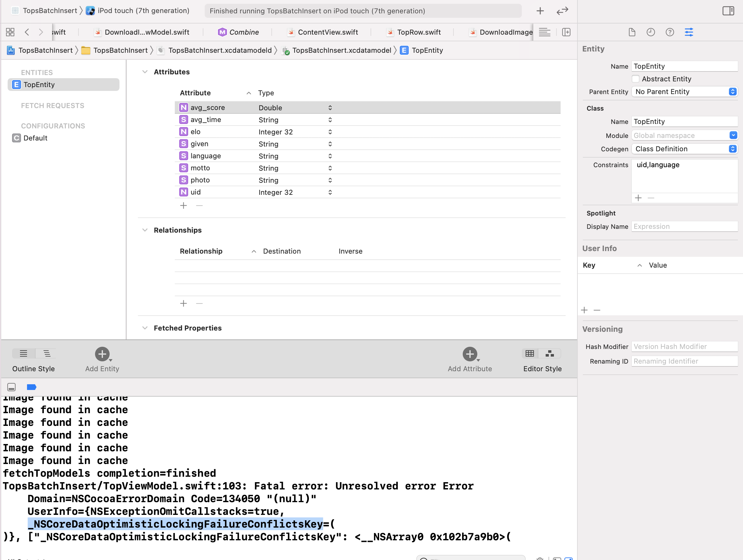
Task: Click the plus button in the top toolbar
Action: (x=540, y=11)
